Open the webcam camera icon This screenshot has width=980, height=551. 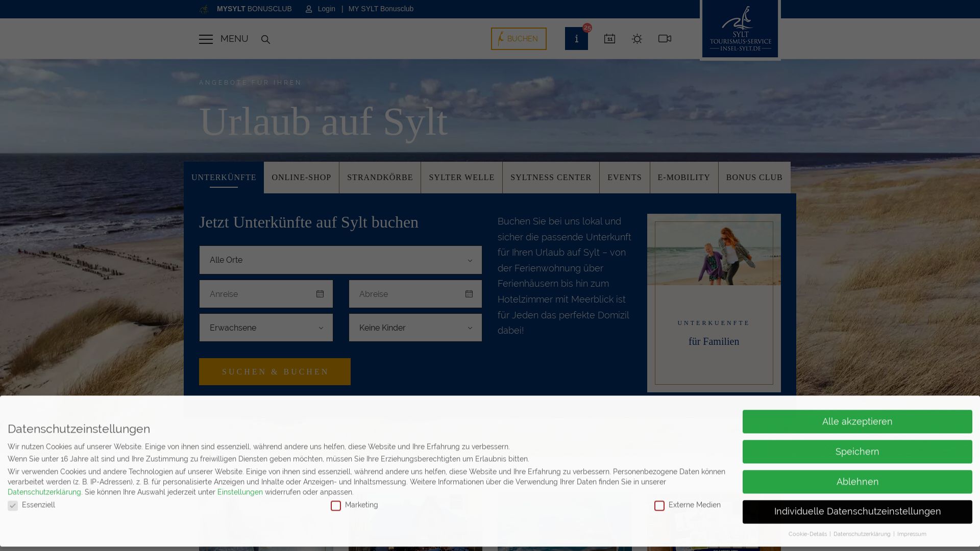pos(665,39)
